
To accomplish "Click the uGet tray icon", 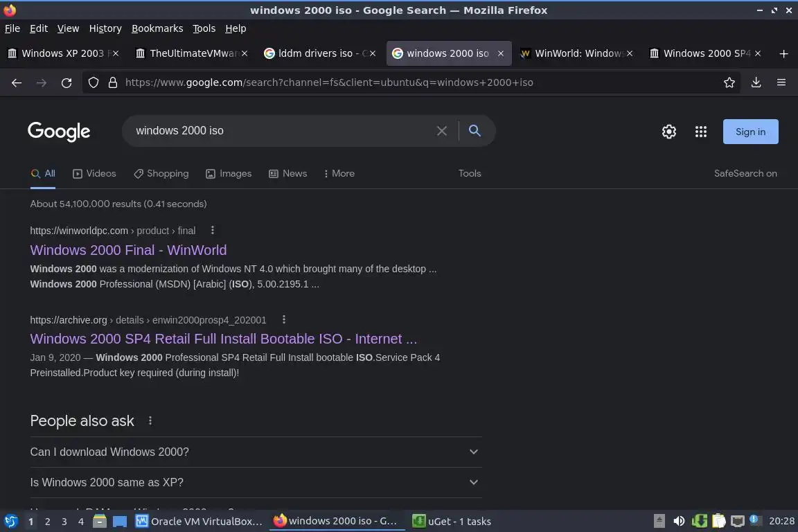I will (x=699, y=522).
